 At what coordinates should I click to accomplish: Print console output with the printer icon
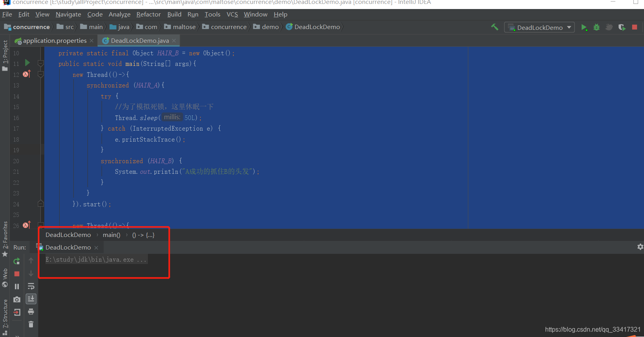[31, 312]
